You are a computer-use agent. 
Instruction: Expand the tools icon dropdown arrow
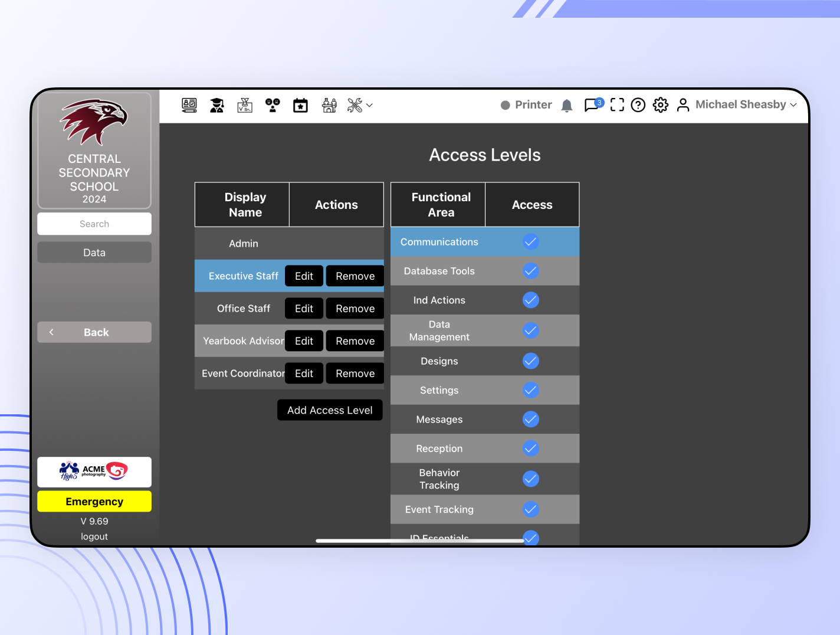[369, 106]
